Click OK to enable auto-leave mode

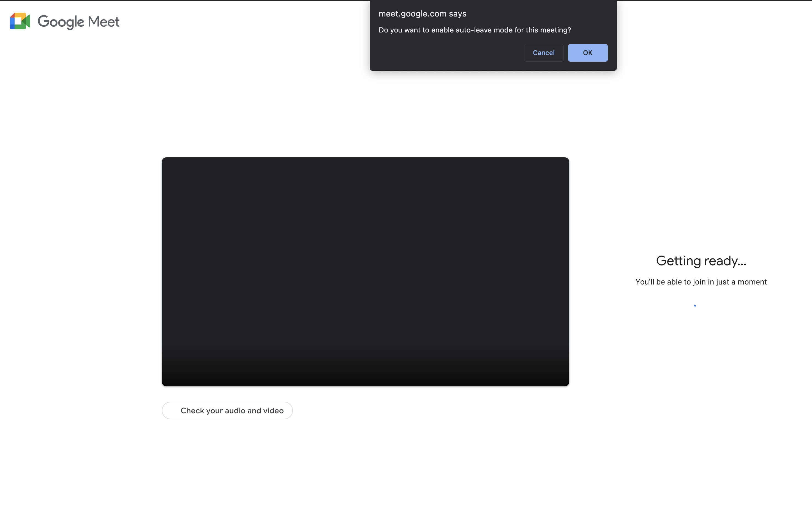coord(587,53)
